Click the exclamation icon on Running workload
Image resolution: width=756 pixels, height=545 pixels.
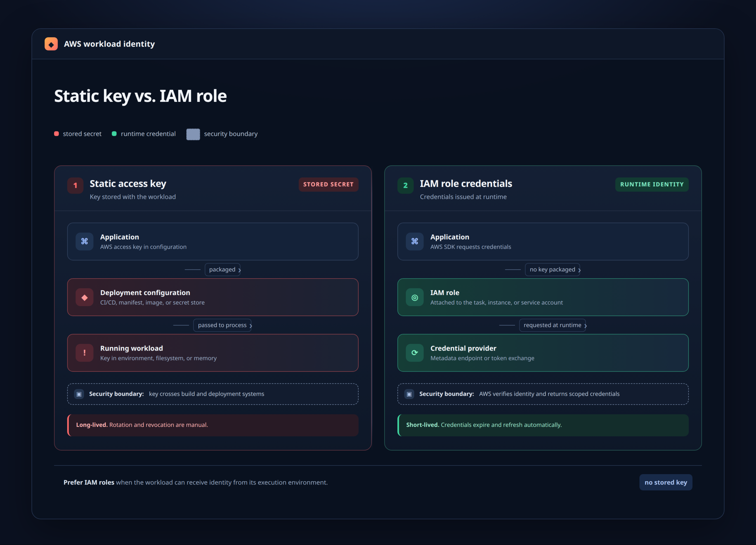[x=84, y=353]
